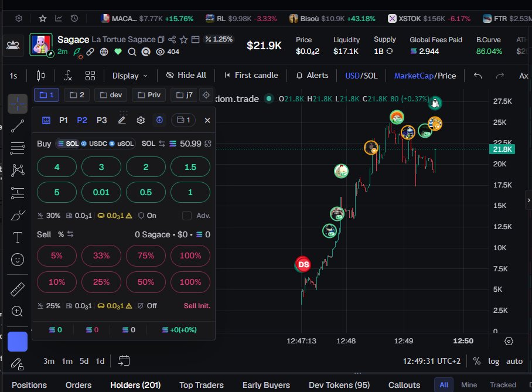This screenshot has height=392, width=532.
Task: Click the DS marker on the chart
Action: [303, 264]
